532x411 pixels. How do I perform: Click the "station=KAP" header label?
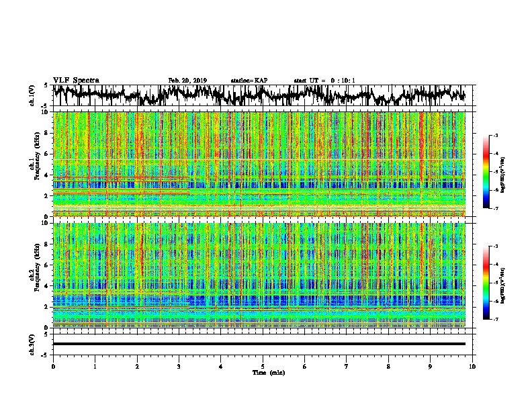(249, 81)
